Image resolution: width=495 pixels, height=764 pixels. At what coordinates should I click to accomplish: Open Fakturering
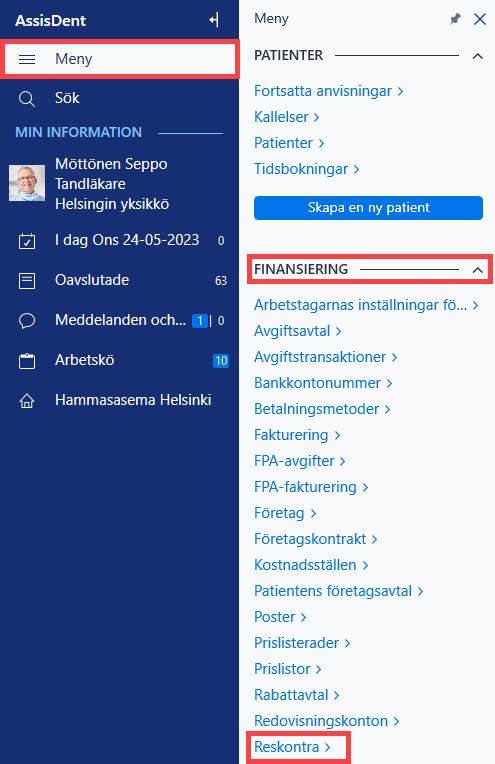[297, 435]
